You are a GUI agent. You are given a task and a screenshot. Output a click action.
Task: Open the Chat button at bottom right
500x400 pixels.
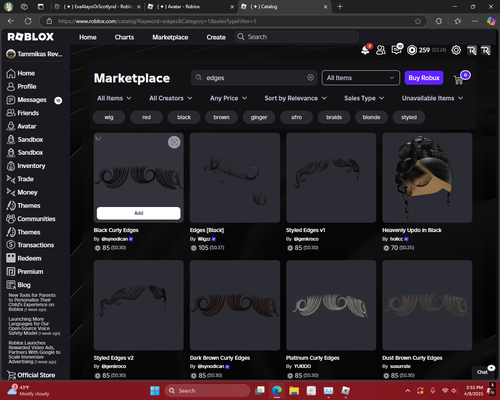[483, 372]
